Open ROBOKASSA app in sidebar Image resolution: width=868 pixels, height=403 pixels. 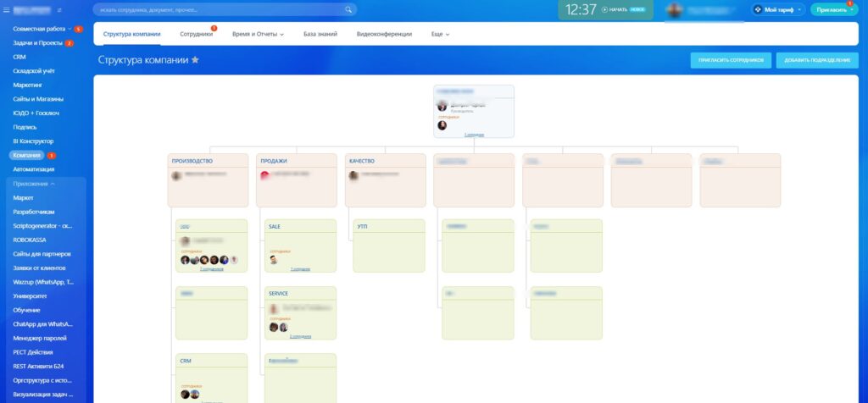[x=30, y=240]
